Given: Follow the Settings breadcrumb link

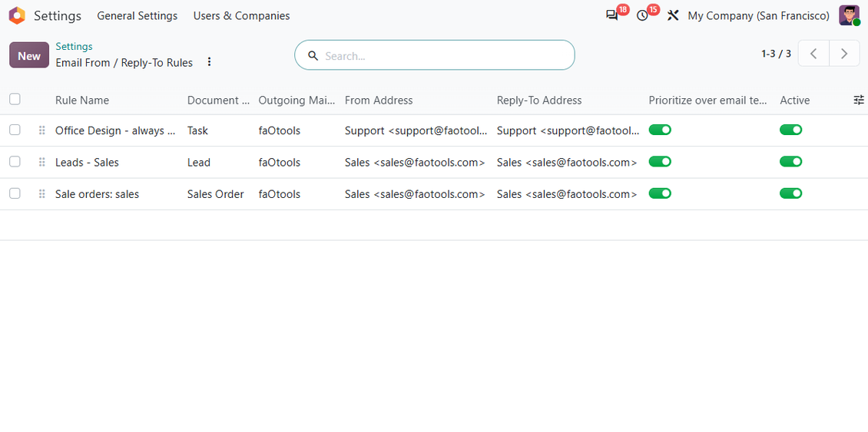Looking at the screenshot, I should [x=75, y=47].
